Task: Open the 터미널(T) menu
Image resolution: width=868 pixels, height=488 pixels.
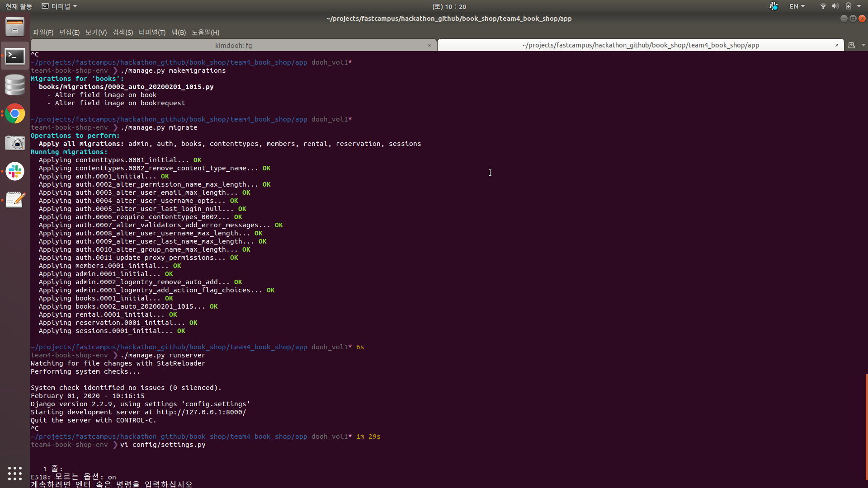Action: point(152,32)
